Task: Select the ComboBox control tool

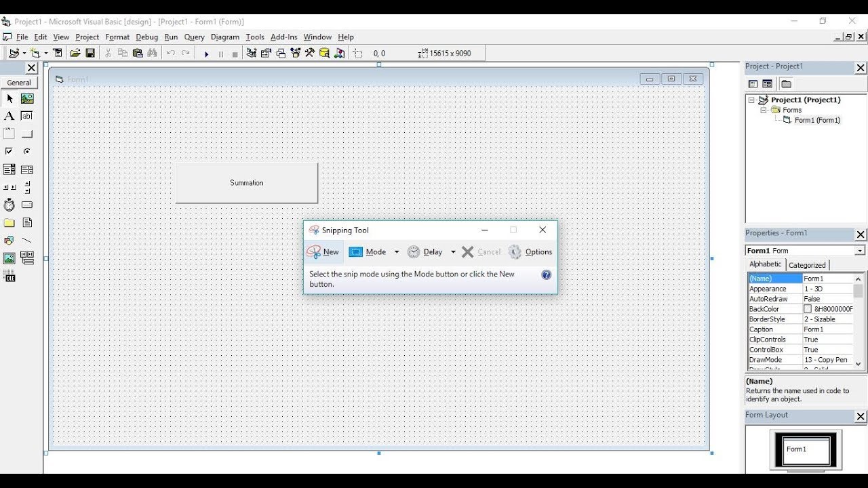Action: click(9, 169)
